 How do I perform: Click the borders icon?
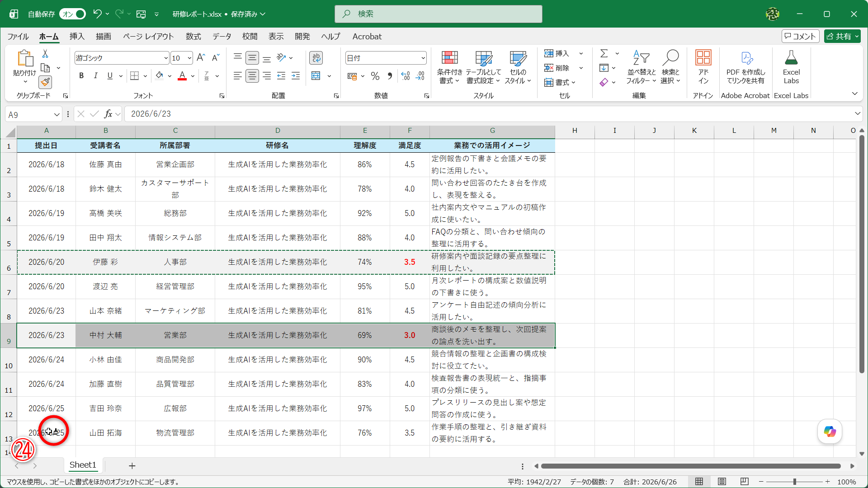[x=134, y=75]
